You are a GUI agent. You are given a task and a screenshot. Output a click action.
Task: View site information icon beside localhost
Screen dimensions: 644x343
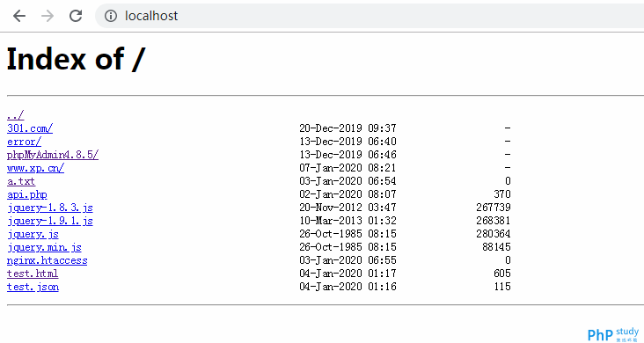111,16
